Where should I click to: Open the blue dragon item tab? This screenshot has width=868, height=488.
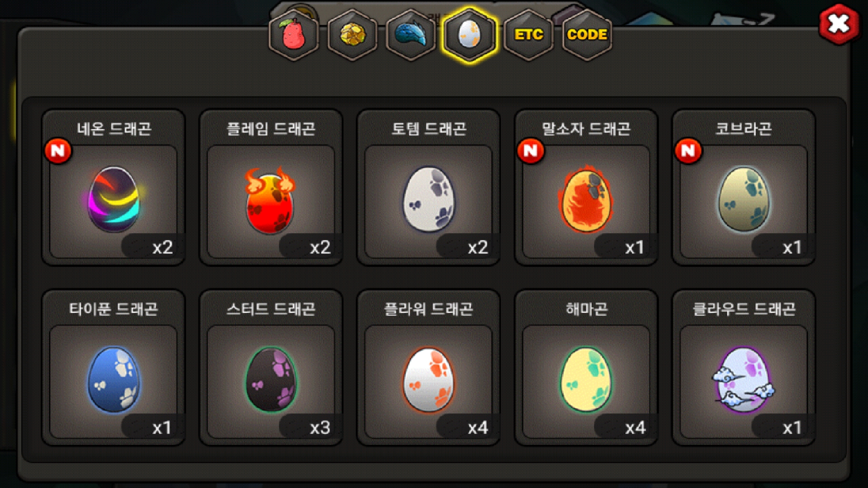(411, 35)
